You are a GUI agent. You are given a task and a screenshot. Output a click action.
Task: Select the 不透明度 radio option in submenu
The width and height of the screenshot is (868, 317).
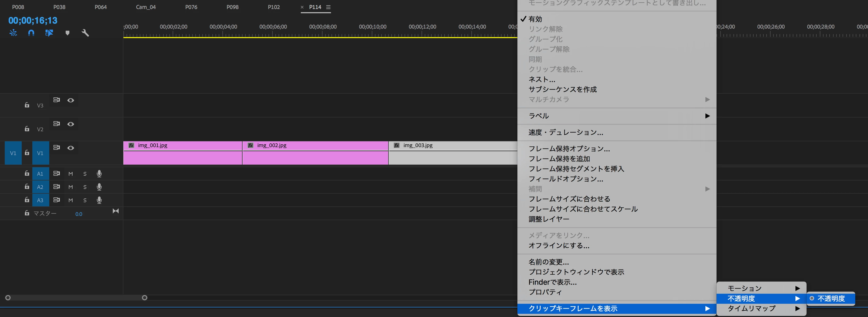[x=831, y=298]
